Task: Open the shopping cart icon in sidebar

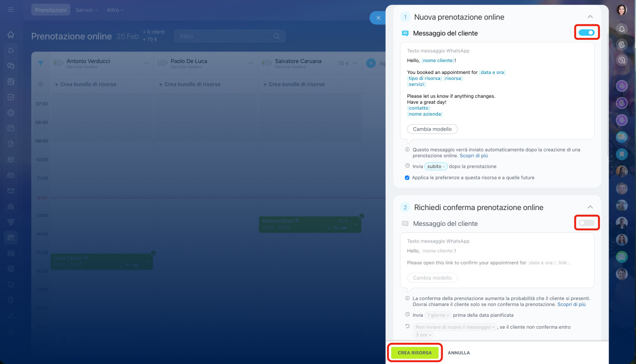Action: (11, 285)
